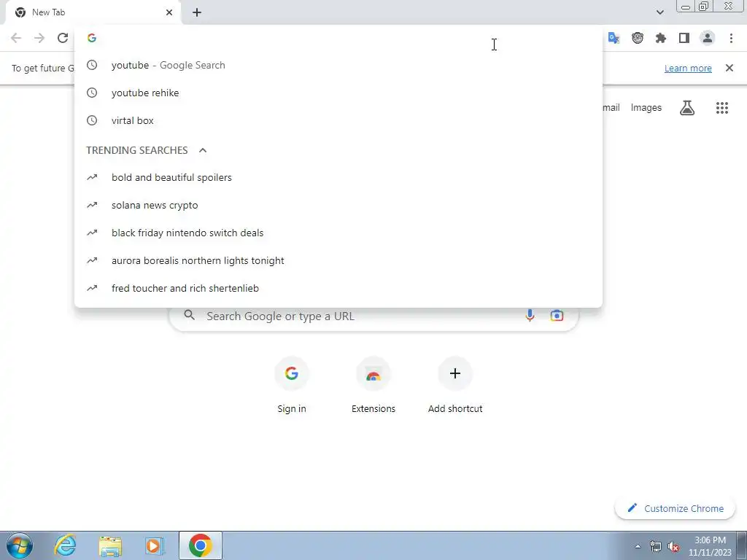Open Windows Media Player from taskbar
The image size is (747, 560).
click(x=155, y=545)
